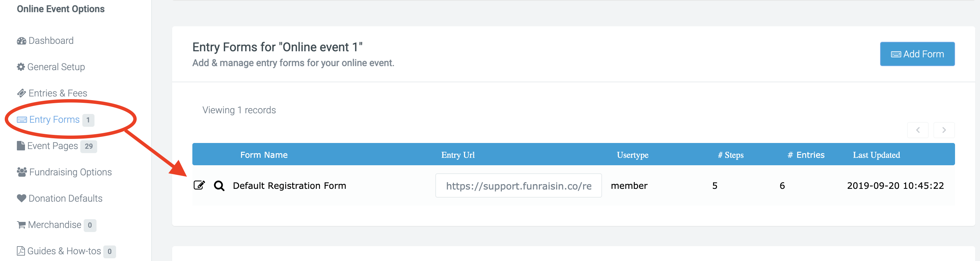Screen dimensions: 980x261
Task: Click the Last Updated column header
Action: point(876,155)
